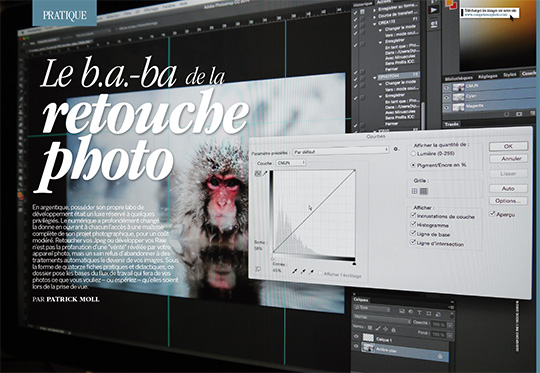Click the Actions panel scrollbar
This screenshot has height=373, width=540.
423,115
